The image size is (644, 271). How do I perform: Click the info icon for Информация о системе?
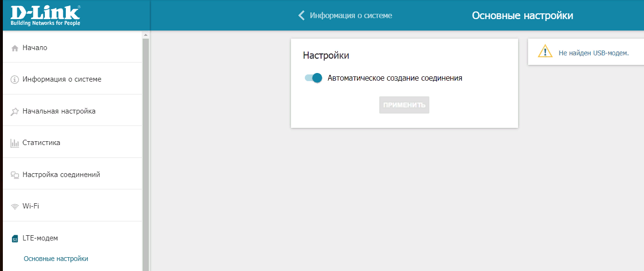(15, 80)
